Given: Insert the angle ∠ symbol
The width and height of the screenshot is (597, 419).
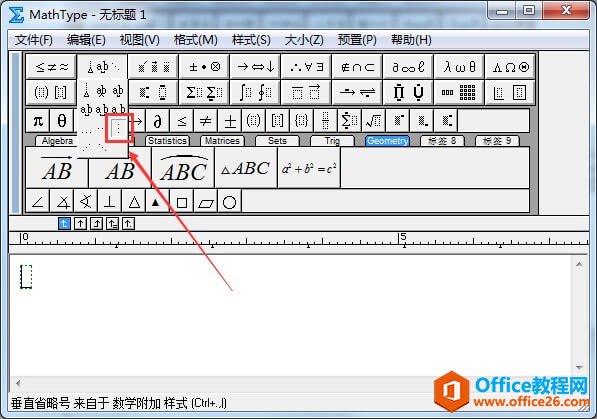Looking at the screenshot, I should (x=38, y=201).
